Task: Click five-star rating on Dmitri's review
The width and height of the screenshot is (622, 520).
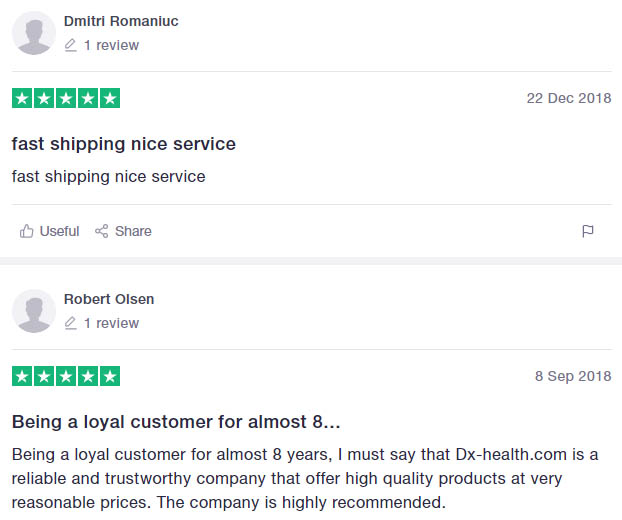Action: [x=66, y=99]
